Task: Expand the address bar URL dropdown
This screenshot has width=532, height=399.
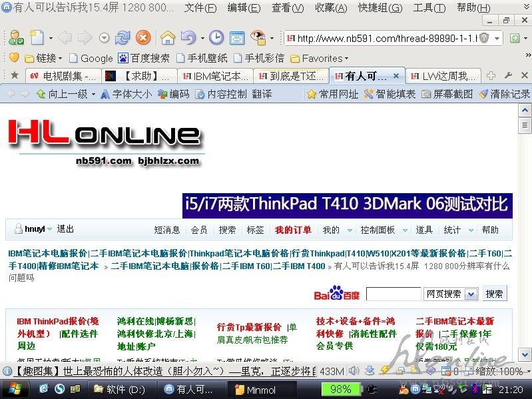Action: [x=497, y=38]
